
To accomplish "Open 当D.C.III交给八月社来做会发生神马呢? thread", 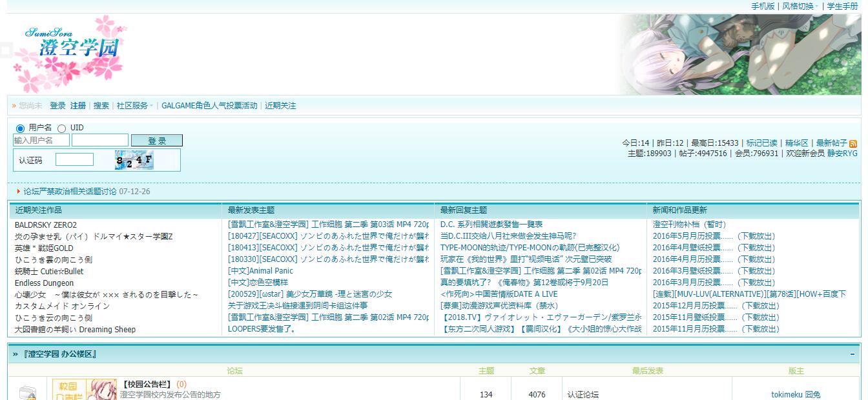I will pos(508,236).
